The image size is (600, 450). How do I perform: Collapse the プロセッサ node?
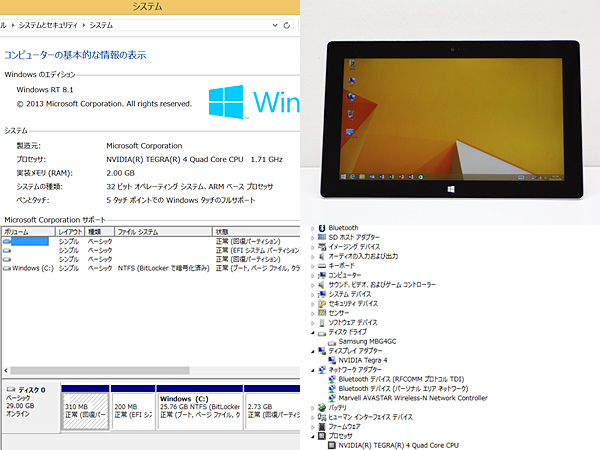coord(313,436)
